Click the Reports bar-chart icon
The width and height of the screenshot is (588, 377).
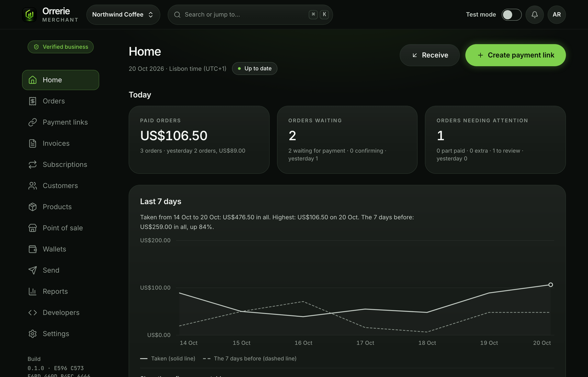[x=33, y=291]
